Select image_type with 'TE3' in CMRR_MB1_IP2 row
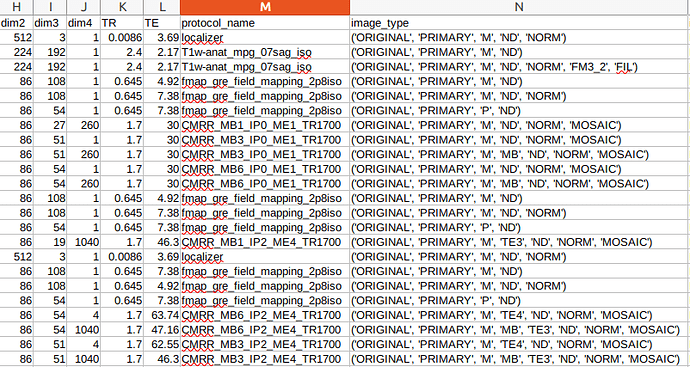This screenshot has width=690, height=367. pyautogui.click(x=520, y=242)
